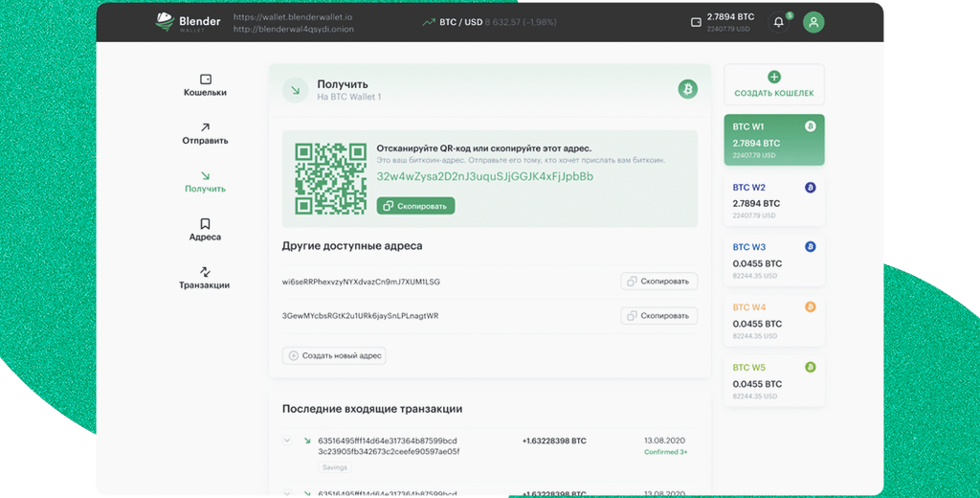Click Создать новый адрес button
The image size is (980, 498).
[x=334, y=355]
